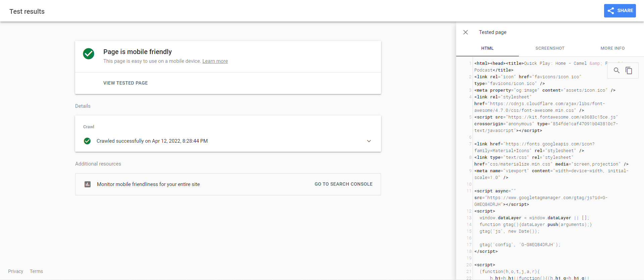
Task: Switch to the SCREENSHOT tab
Action: point(550,48)
